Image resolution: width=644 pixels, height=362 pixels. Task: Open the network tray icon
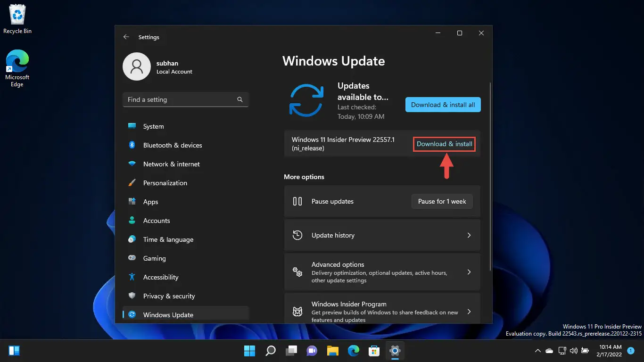tap(561, 351)
